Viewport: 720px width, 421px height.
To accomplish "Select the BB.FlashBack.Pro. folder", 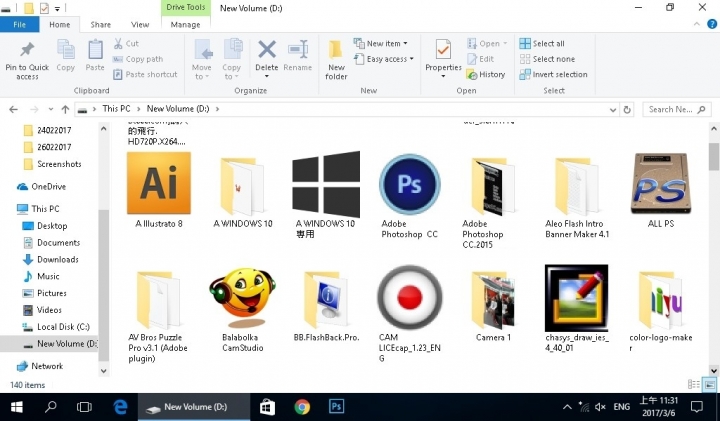I will (x=326, y=299).
